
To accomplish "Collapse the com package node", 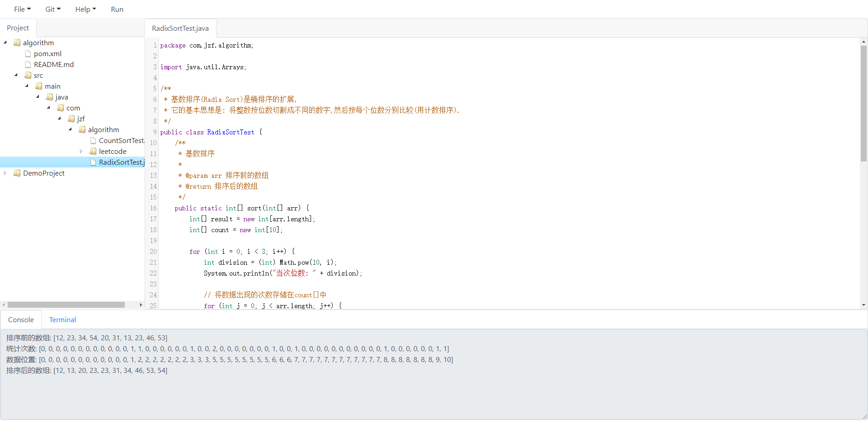I will pos(49,108).
